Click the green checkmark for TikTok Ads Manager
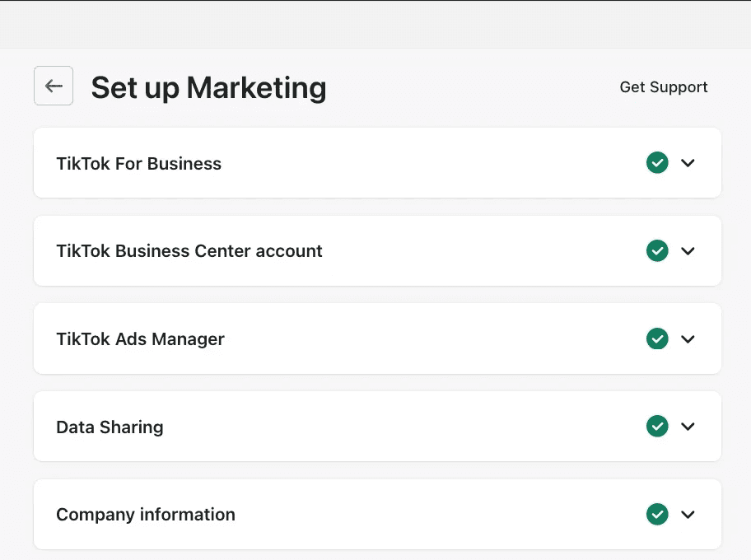751x560 pixels. 657,339
